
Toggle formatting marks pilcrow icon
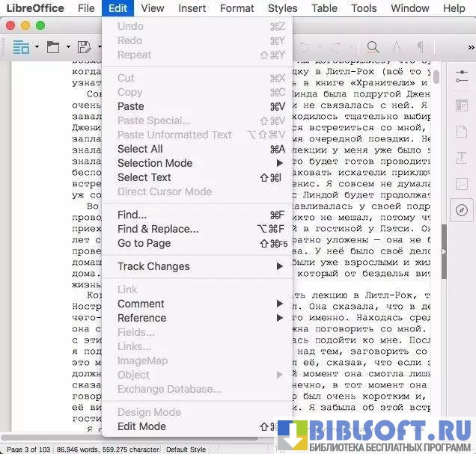pyautogui.click(x=421, y=47)
